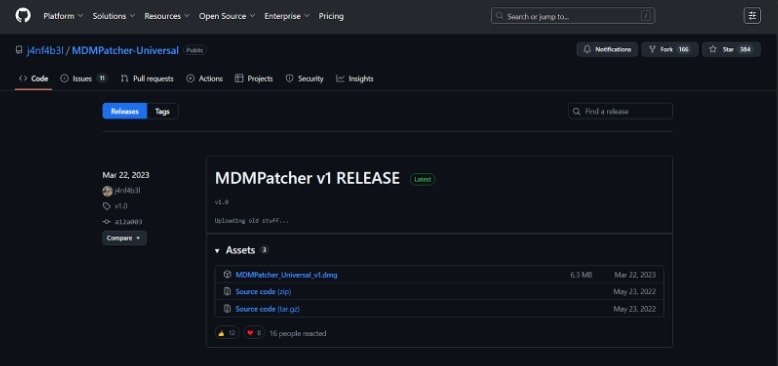Click the package icon beside the dmg file
Screen dimensions: 778x366
(x=227, y=274)
